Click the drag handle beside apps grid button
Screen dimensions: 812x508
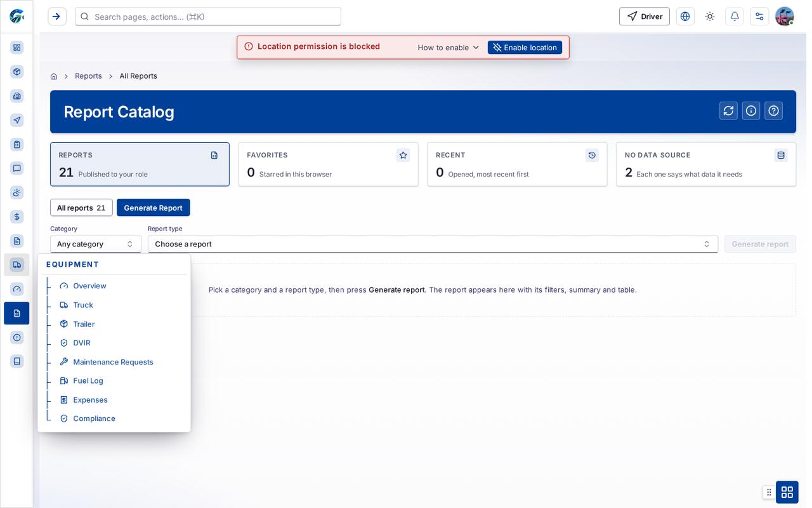click(x=769, y=492)
